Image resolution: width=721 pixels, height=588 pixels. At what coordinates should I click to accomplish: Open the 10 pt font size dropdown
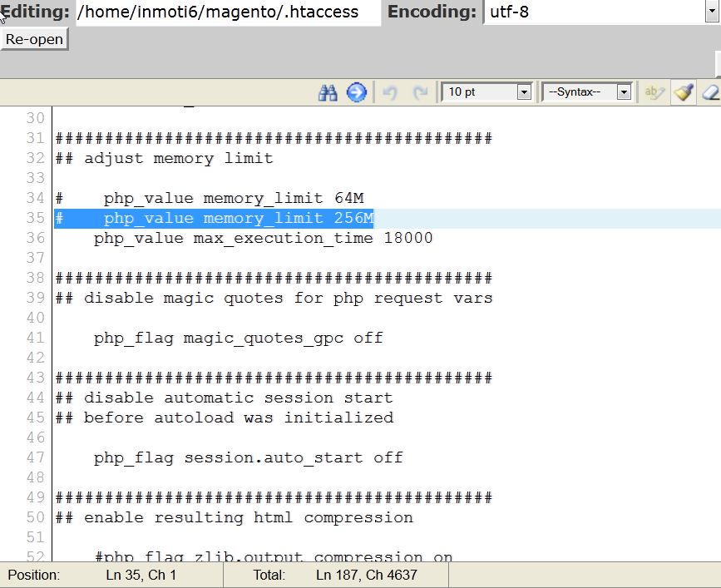pyautogui.click(x=486, y=92)
